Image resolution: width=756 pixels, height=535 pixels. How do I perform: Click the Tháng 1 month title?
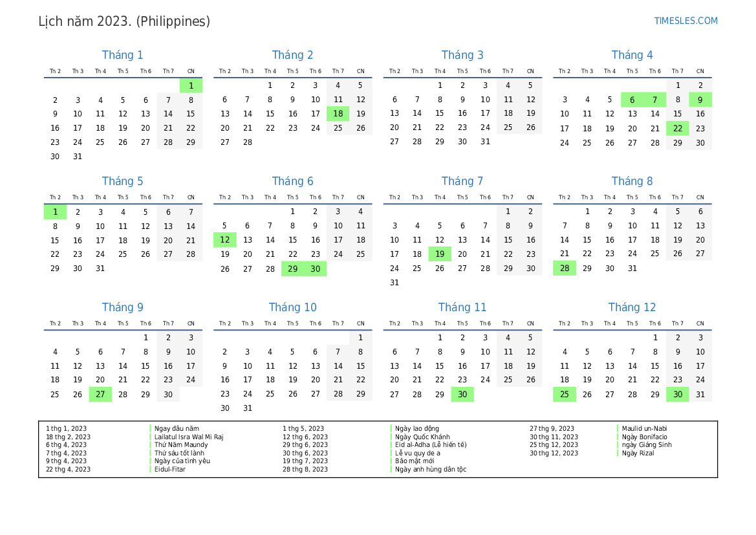(x=122, y=55)
